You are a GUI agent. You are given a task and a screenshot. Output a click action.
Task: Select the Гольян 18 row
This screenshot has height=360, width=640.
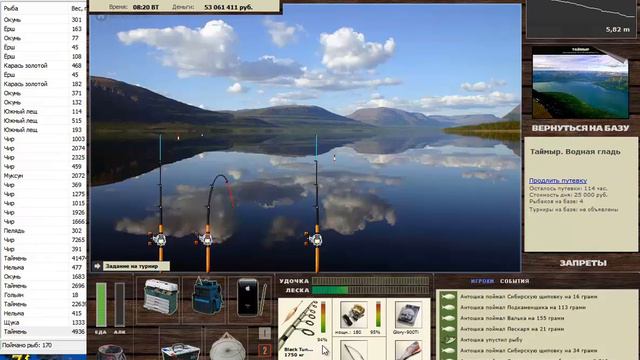pos(43,295)
